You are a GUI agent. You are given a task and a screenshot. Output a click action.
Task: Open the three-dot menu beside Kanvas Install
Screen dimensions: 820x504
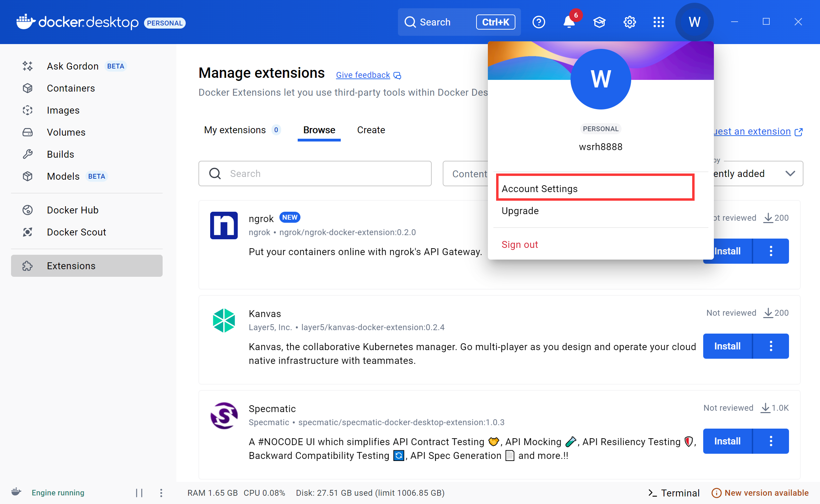coord(771,346)
